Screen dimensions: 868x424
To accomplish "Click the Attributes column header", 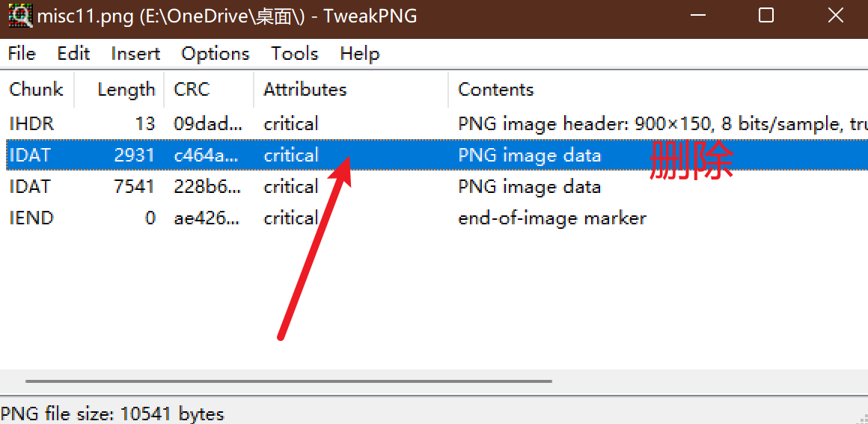I will (x=305, y=90).
